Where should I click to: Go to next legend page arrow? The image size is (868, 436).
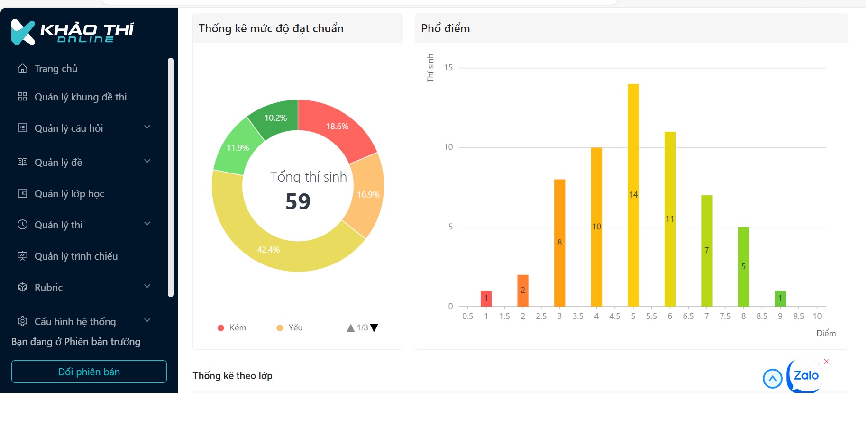[375, 328]
